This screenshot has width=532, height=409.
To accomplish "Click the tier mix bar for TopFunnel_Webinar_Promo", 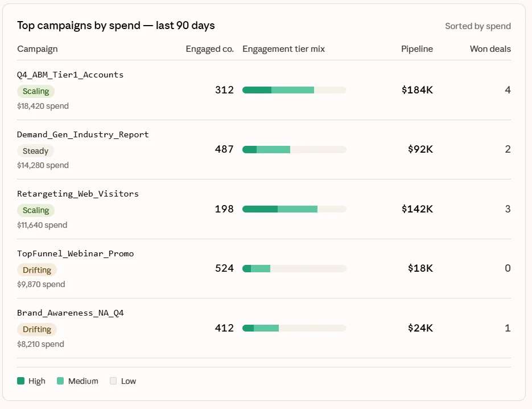I will (294, 269).
